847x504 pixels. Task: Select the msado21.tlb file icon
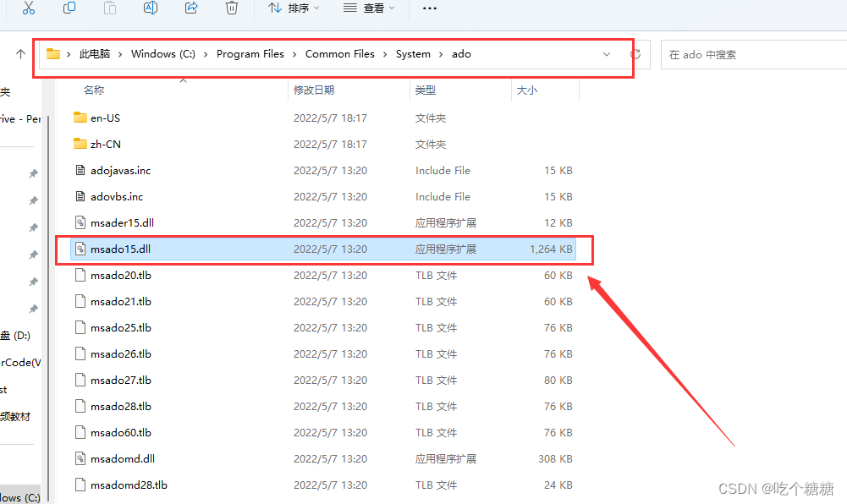pyautogui.click(x=80, y=301)
